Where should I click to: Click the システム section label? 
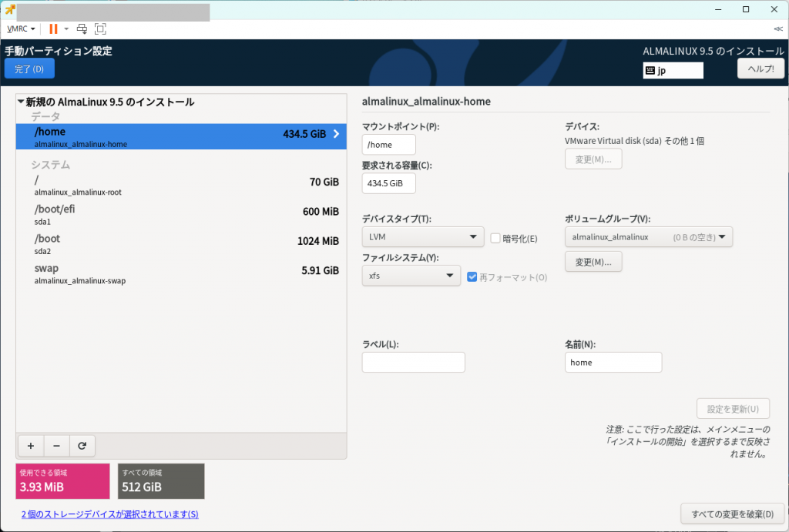(50, 165)
